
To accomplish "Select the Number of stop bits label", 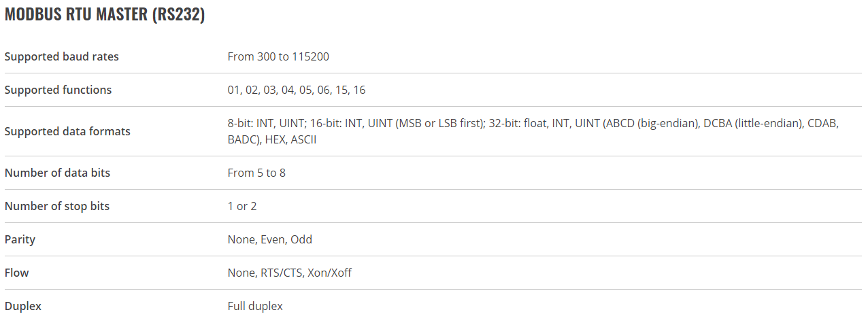I will tap(57, 206).
